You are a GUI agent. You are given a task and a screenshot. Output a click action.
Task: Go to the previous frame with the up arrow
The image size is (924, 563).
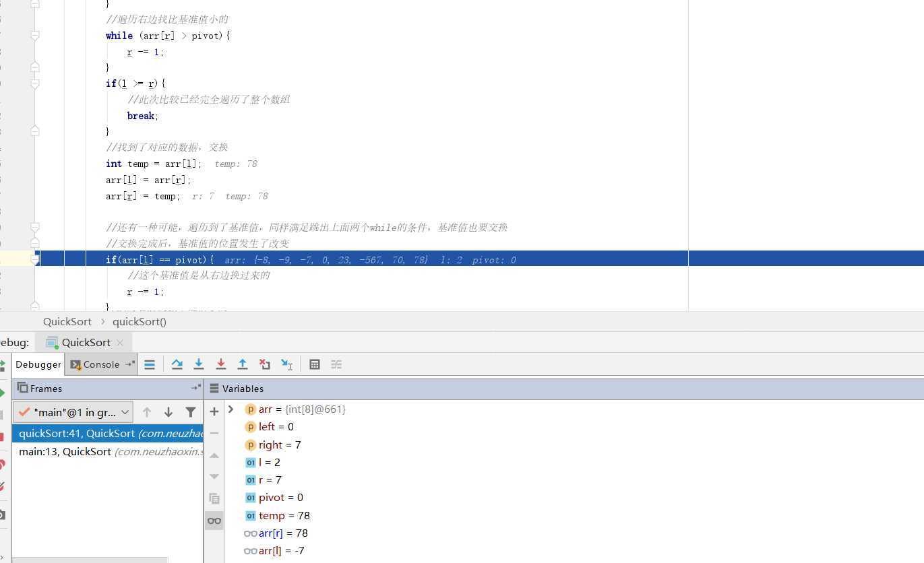[x=147, y=412]
